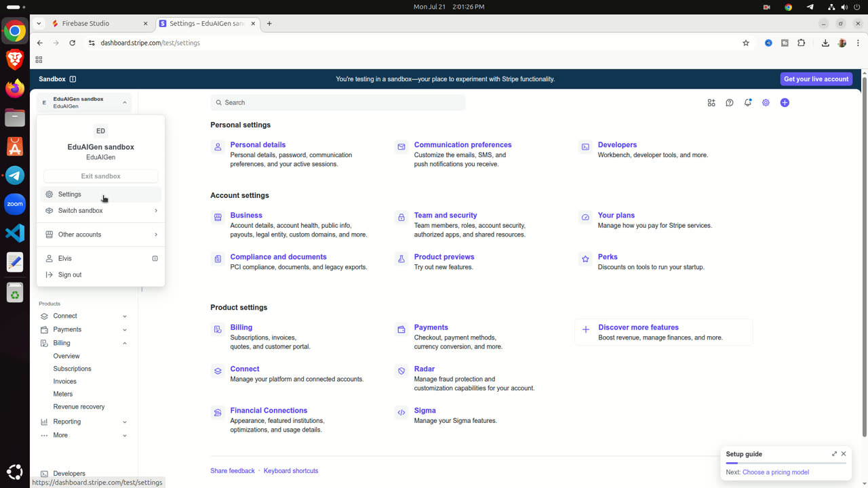
Task: Click the Your plans gauge icon
Action: pyautogui.click(x=585, y=217)
